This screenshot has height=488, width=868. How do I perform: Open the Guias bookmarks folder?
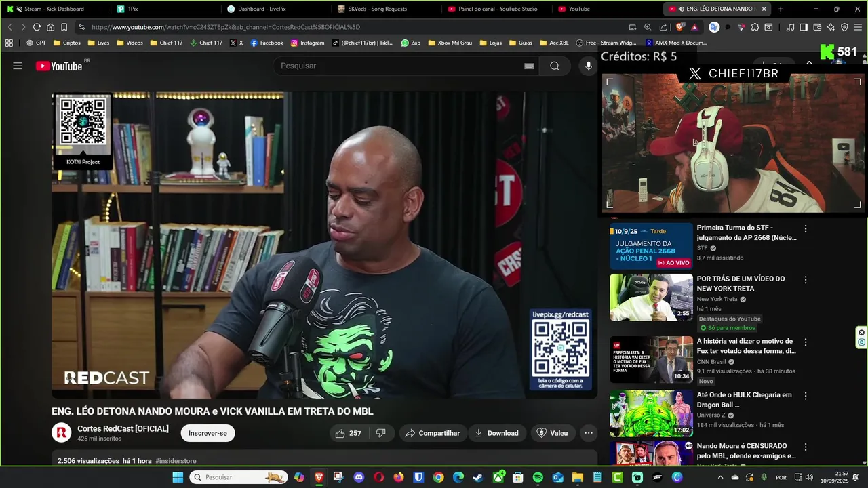pyautogui.click(x=520, y=43)
